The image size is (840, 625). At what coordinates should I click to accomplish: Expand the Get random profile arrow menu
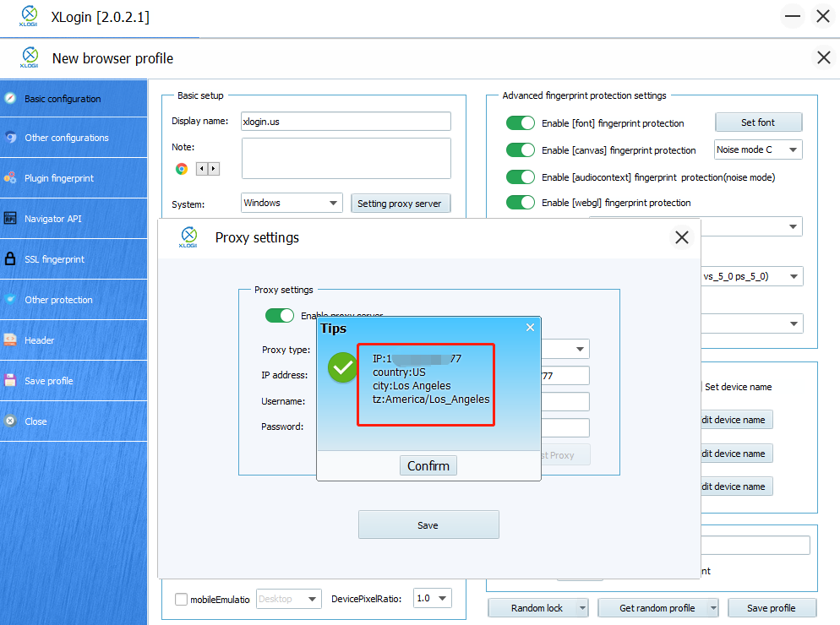pyautogui.click(x=713, y=608)
